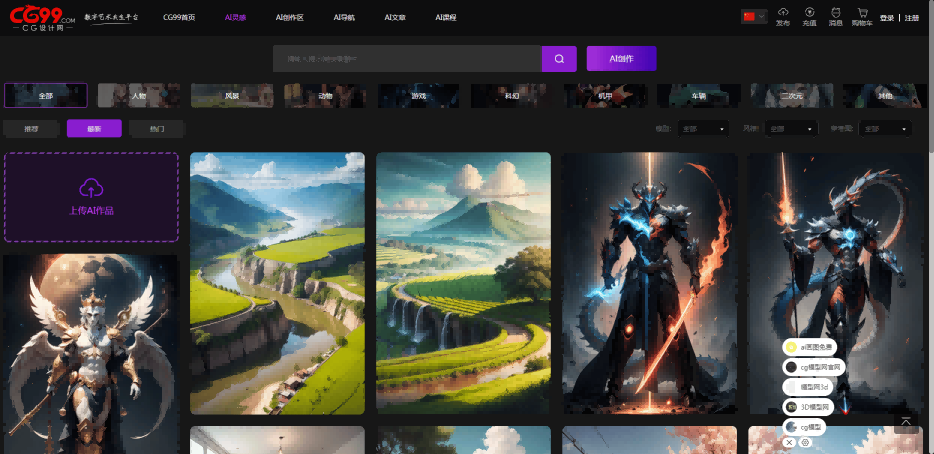Click the scroll-to-top arrow icon
This screenshot has width=934, height=454.
coord(906,422)
